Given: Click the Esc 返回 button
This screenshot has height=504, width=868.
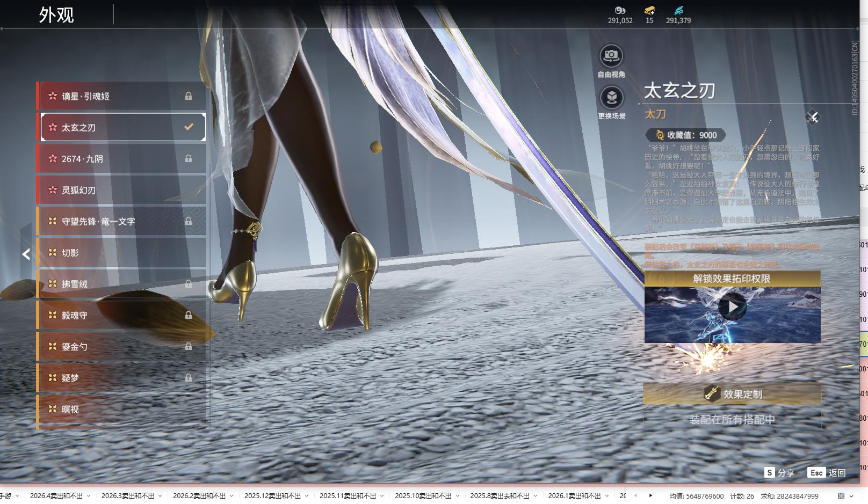Looking at the screenshot, I should (x=827, y=473).
